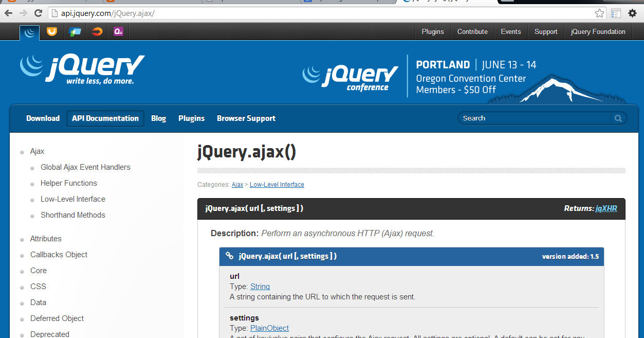Open the Blog nav item
The height and width of the screenshot is (338, 644).
point(158,118)
